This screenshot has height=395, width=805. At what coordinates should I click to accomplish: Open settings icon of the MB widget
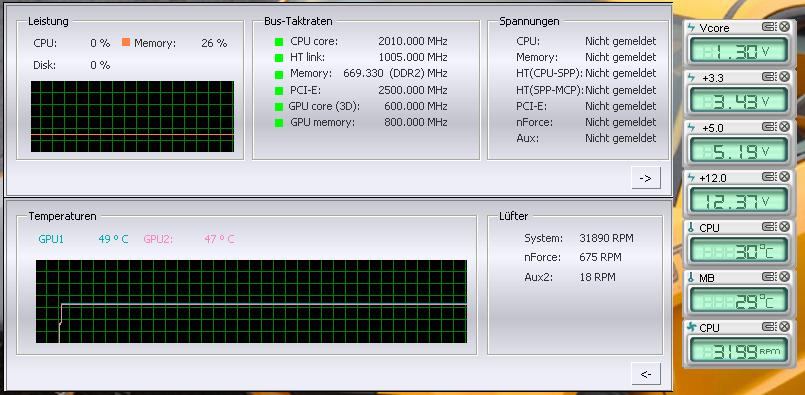click(x=769, y=277)
